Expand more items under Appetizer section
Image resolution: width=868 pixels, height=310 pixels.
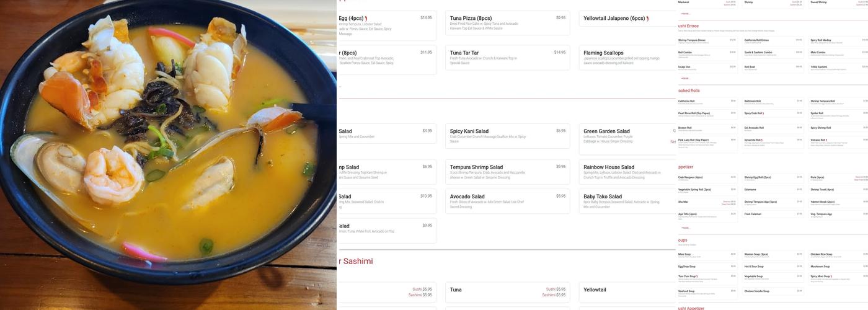(x=685, y=228)
